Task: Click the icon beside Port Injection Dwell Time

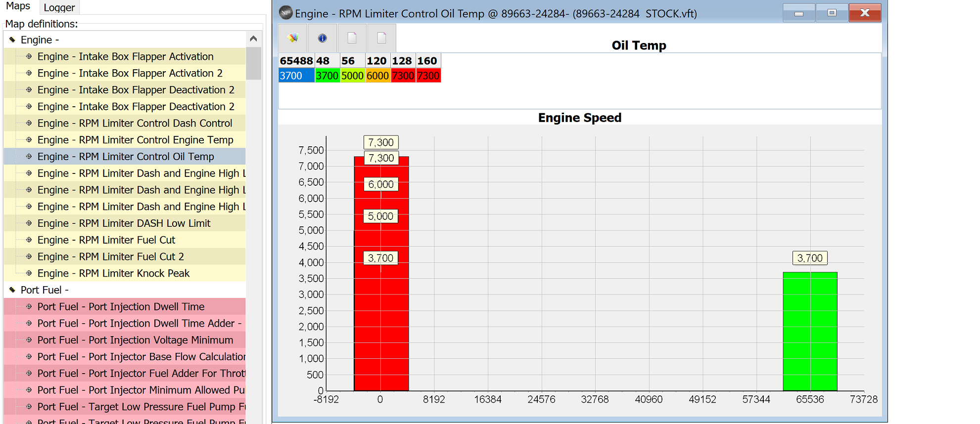Action: click(x=29, y=306)
